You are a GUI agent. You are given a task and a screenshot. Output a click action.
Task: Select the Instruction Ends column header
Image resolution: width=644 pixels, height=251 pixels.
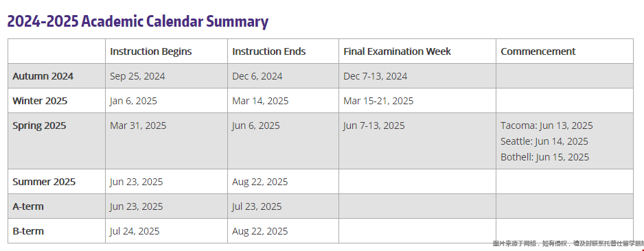[x=269, y=51]
